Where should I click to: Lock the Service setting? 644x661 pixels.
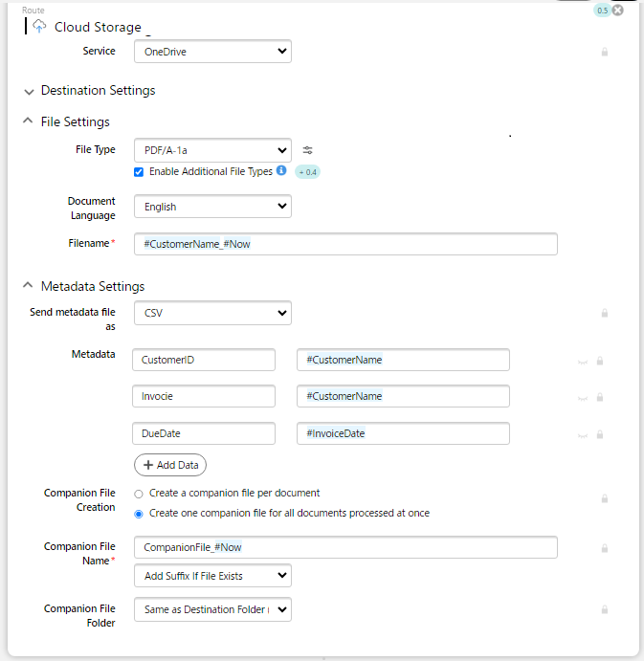[x=605, y=52]
